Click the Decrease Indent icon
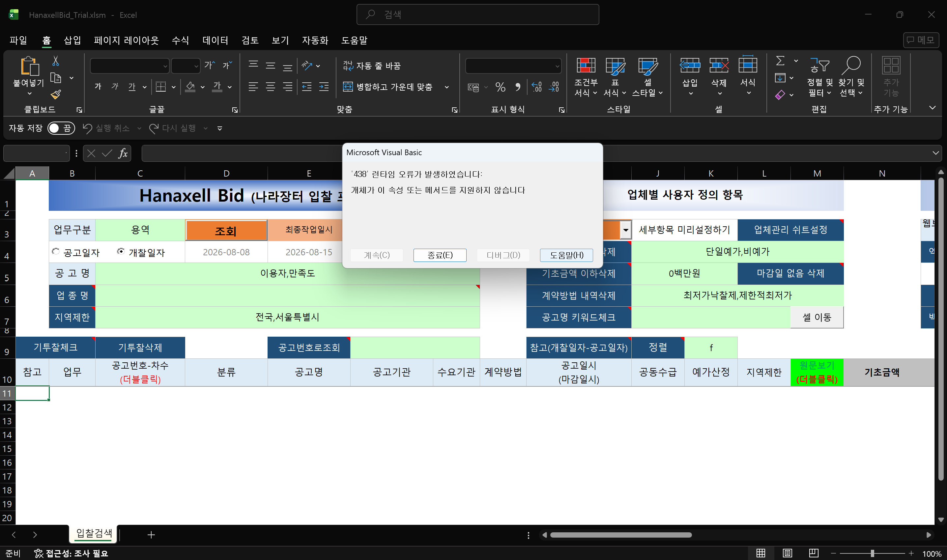The width and height of the screenshot is (947, 560). point(307,87)
